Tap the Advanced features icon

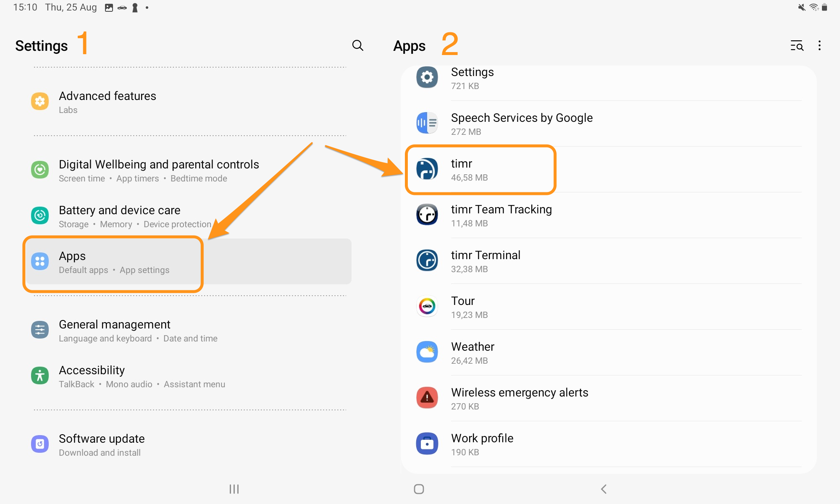click(40, 101)
